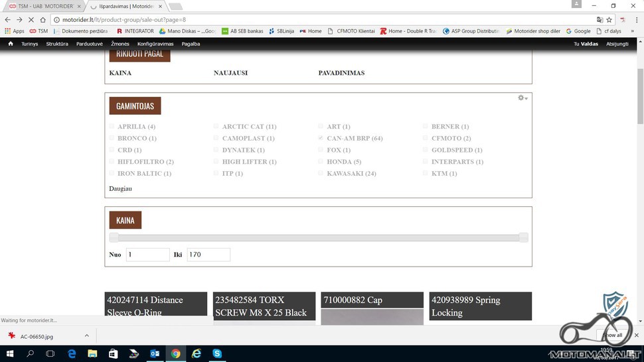The height and width of the screenshot is (362, 644).
Task: Tick the APRILIA (4) manufacturer checkbox
Action: click(x=112, y=126)
